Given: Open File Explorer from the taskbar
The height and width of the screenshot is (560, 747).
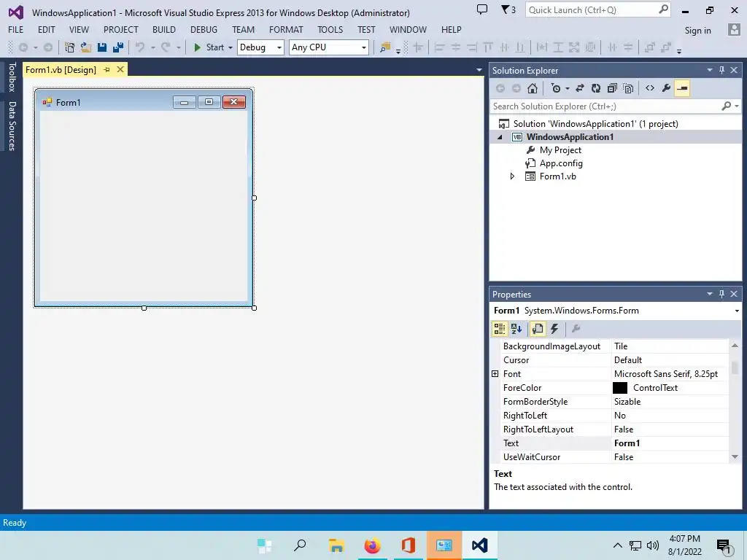Looking at the screenshot, I should tap(337, 545).
